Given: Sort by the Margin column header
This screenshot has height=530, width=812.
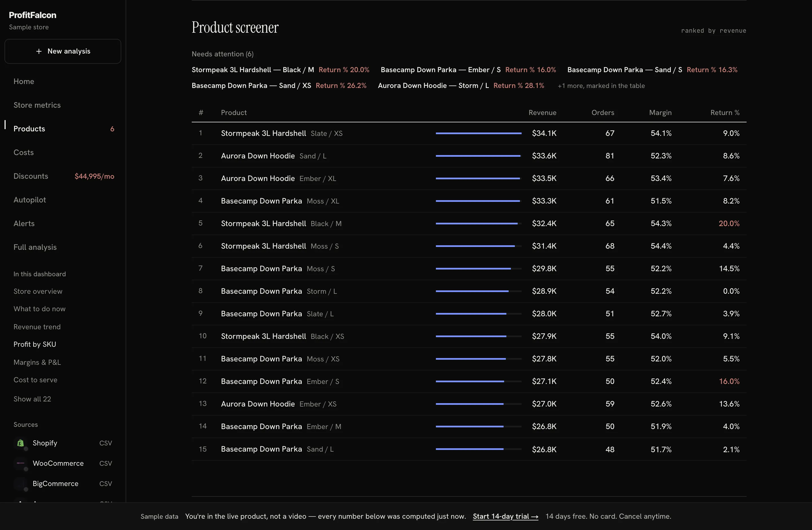Looking at the screenshot, I should 660,112.
